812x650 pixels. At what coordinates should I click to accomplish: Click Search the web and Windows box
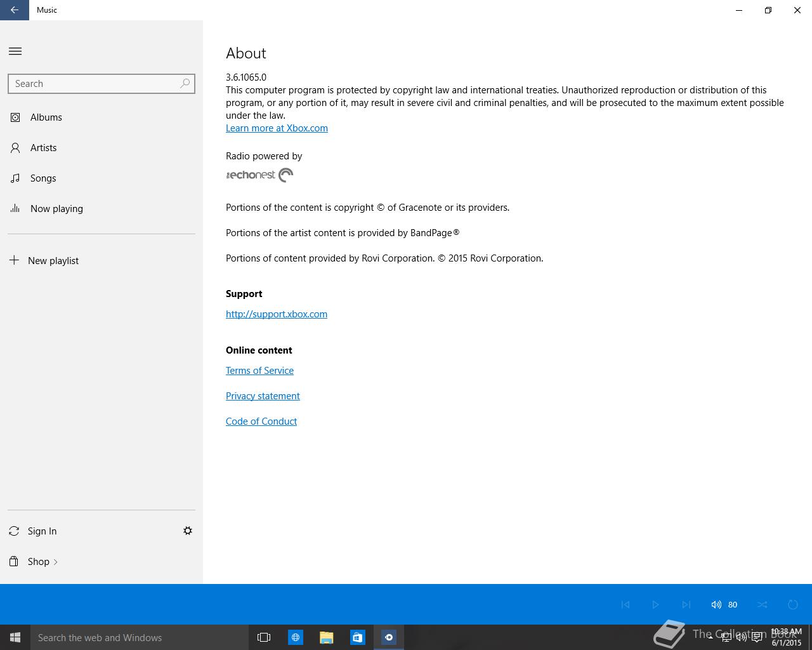pyautogui.click(x=139, y=637)
